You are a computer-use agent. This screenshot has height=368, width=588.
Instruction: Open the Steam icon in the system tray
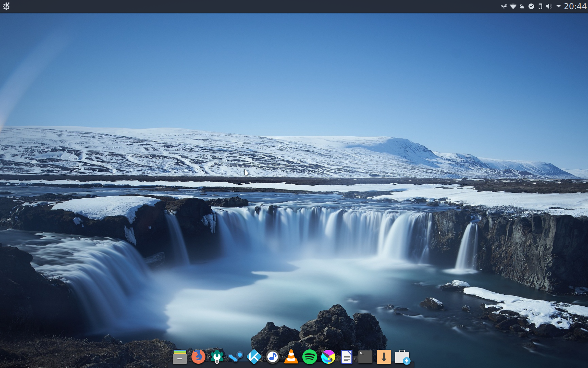(x=504, y=6)
